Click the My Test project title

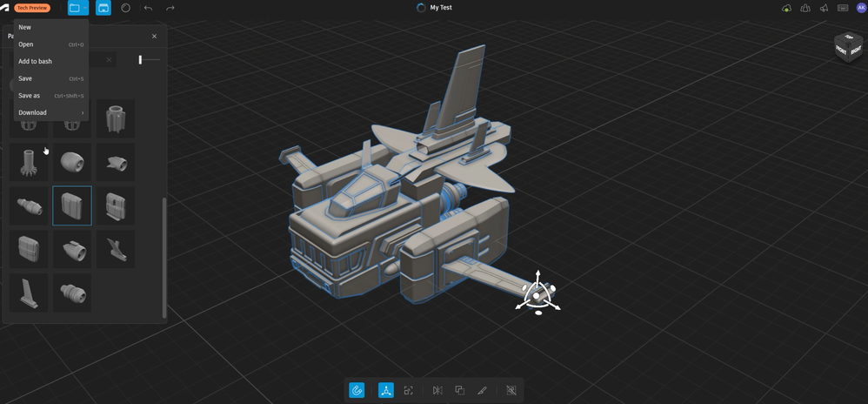coord(441,8)
